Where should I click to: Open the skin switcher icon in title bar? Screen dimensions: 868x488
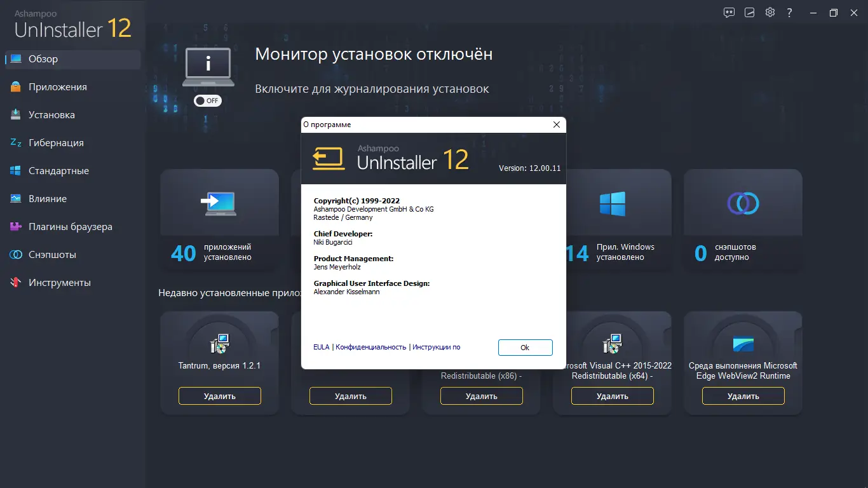(750, 12)
